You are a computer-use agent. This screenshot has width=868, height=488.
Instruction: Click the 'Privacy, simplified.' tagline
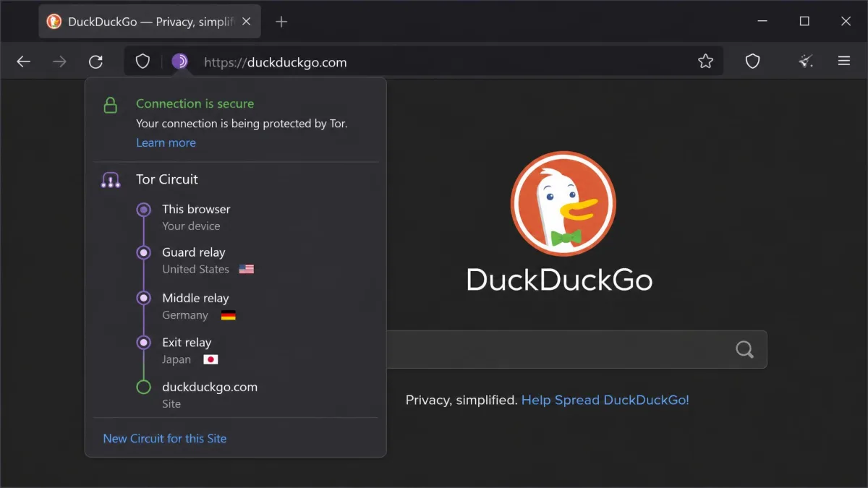tap(461, 400)
